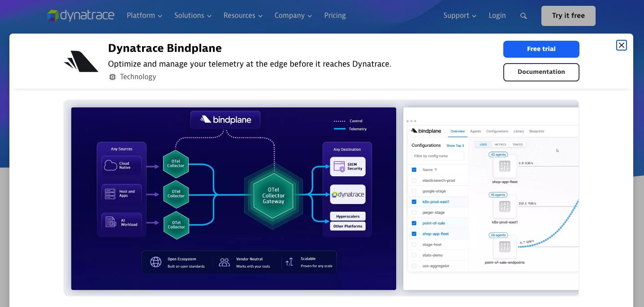
Task: Open the search magnifier icon
Action: click(523, 16)
